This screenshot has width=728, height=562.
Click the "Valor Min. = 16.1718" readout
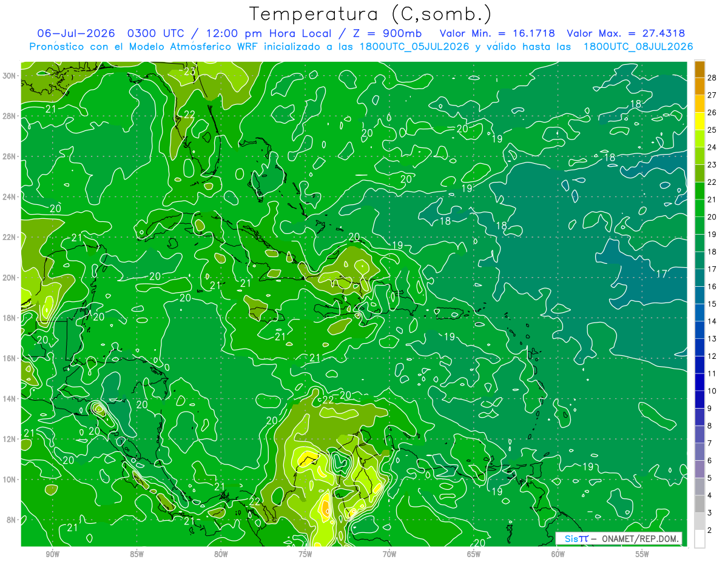pyautogui.click(x=497, y=33)
